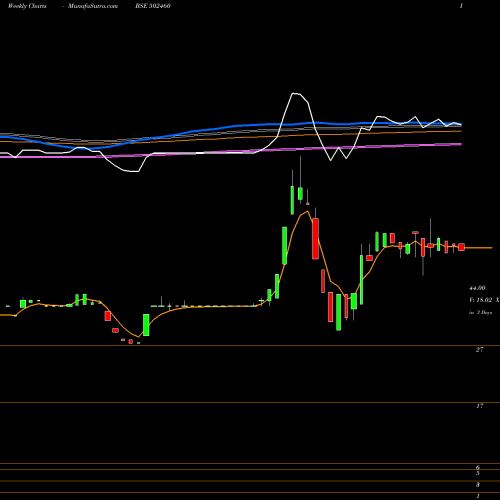Click the '17' price axis label

tap(479, 406)
